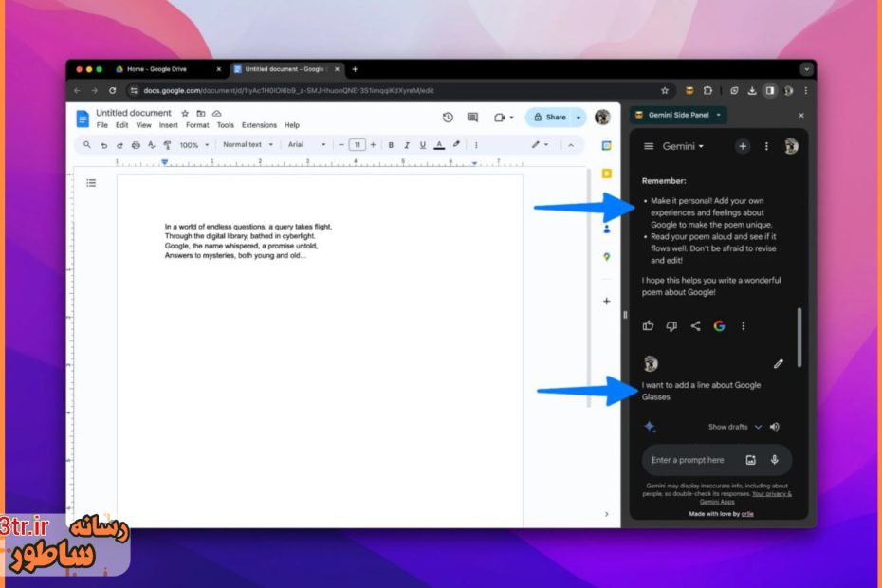Image resolution: width=882 pixels, height=588 pixels.
Task: Toggle italic formatting in Docs toolbar
Action: coord(407,145)
